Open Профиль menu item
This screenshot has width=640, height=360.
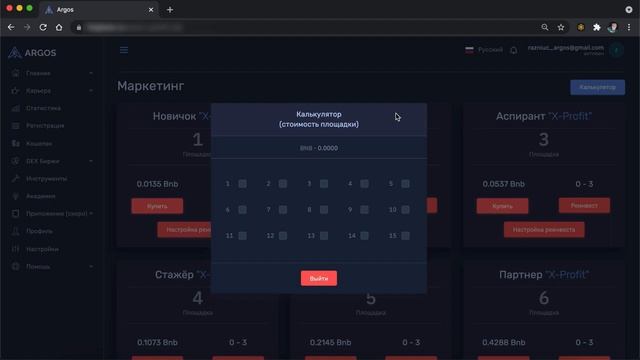39,231
